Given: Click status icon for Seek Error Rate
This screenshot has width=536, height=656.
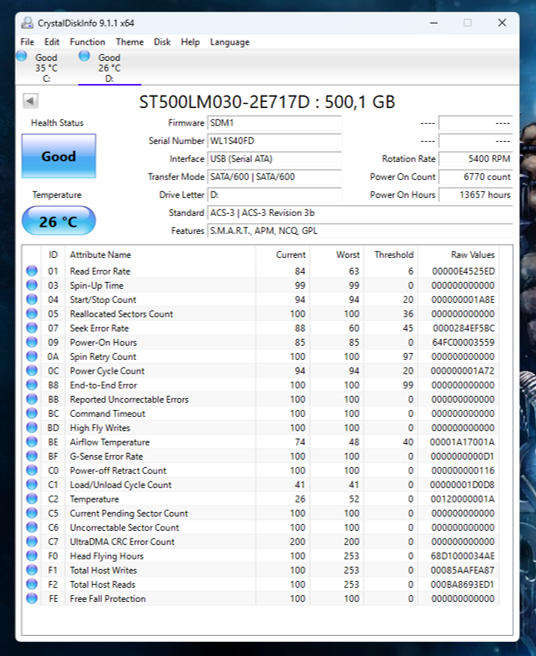Looking at the screenshot, I should (32, 328).
